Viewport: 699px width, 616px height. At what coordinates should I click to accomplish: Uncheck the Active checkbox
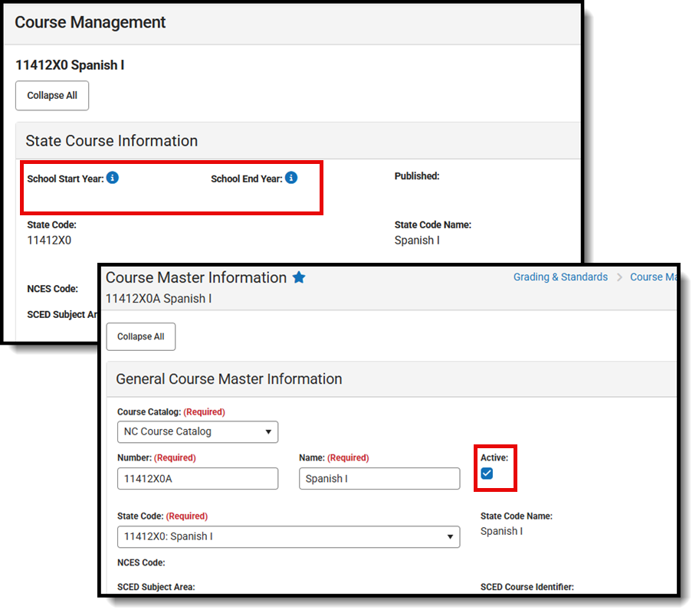486,473
